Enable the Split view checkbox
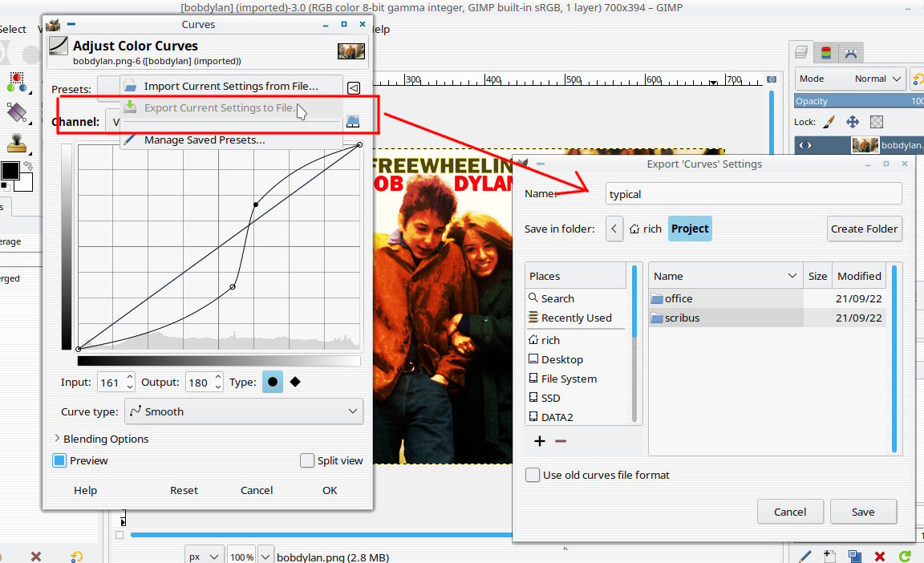This screenshot has height=563, width=924. point(307,460)
